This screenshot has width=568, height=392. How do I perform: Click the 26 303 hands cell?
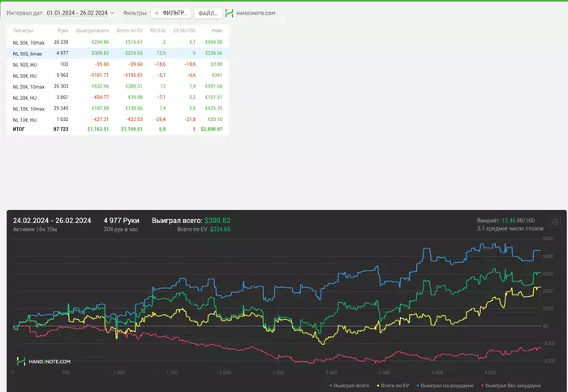[61, 86]
